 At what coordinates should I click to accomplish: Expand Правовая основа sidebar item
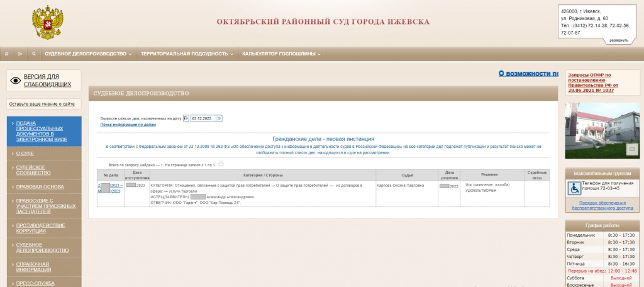[44, 187]
